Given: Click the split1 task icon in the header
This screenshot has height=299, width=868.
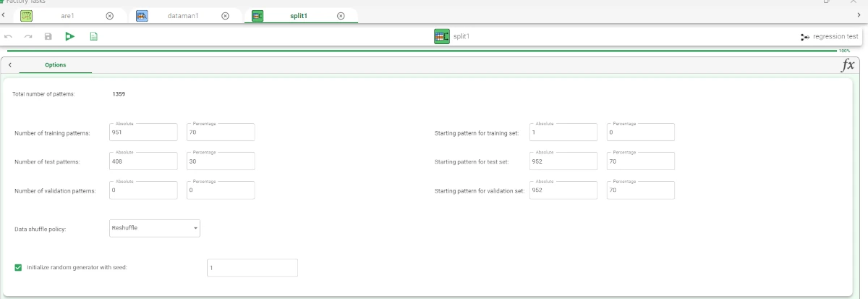Looking at the screenshot, I should [x=442, y=36].
